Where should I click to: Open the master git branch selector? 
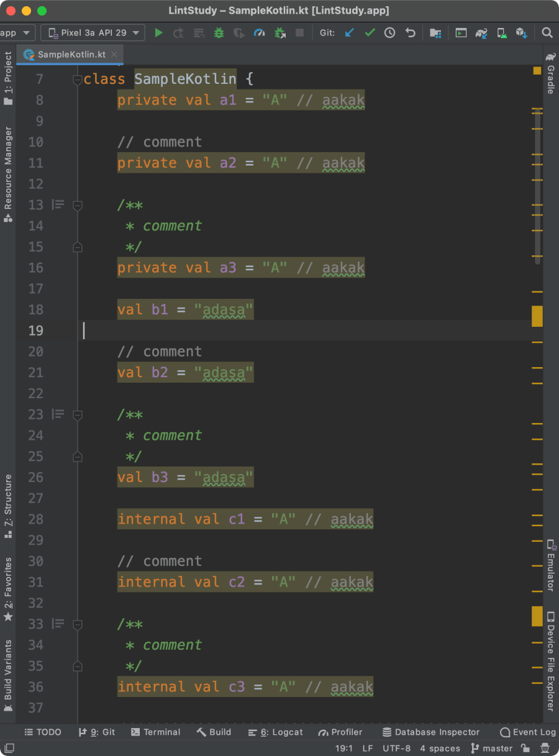click(492, 748)
